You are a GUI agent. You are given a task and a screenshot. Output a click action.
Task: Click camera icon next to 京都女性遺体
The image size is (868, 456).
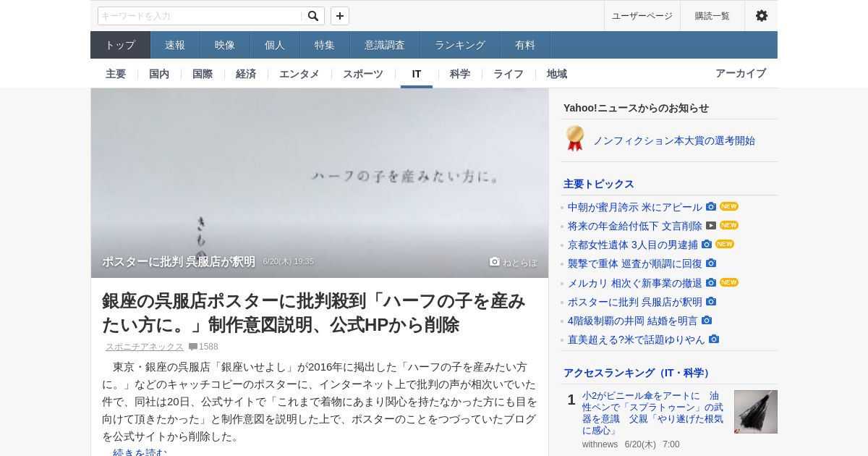pyautogui.click(x=707, y=244)
